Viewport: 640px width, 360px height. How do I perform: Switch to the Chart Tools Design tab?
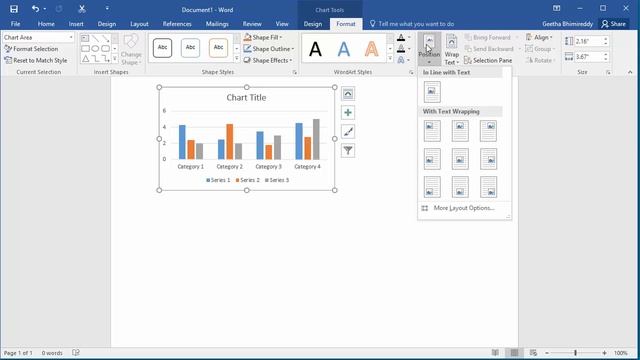coord(313,24)
